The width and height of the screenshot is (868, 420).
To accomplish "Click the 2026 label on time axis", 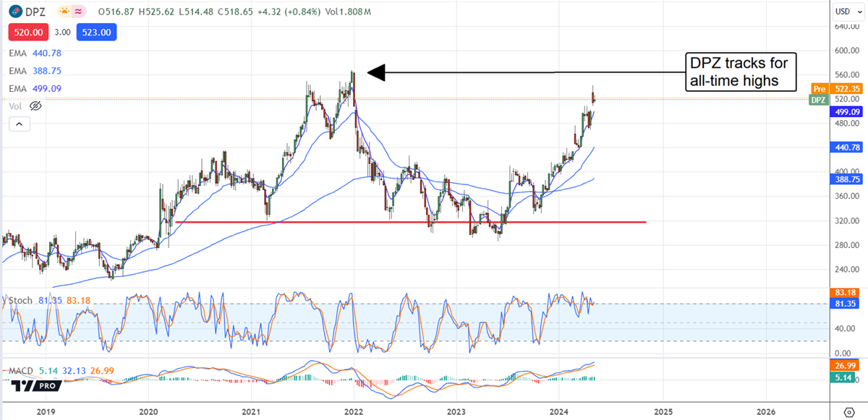I will pos(766,411).
